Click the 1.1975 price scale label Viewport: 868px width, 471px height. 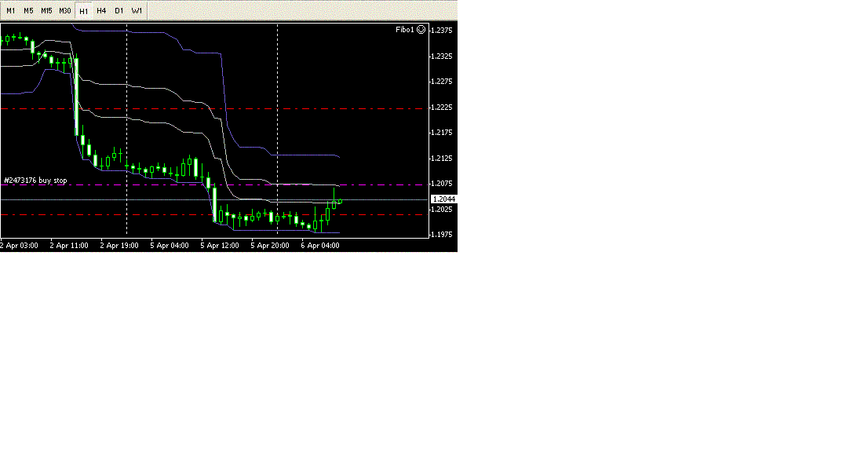pyautogui.click(x=442, y=235)
